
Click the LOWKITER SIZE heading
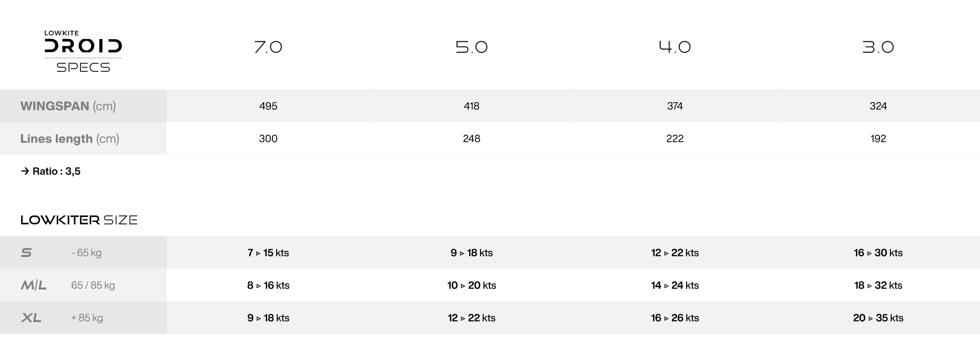(x=79, y=220)
